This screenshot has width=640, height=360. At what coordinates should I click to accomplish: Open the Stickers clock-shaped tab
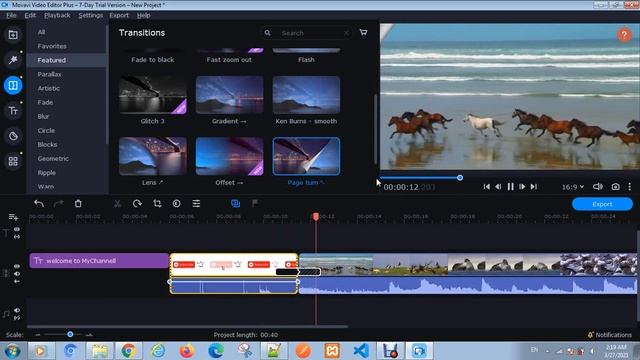tap(13, 136)
